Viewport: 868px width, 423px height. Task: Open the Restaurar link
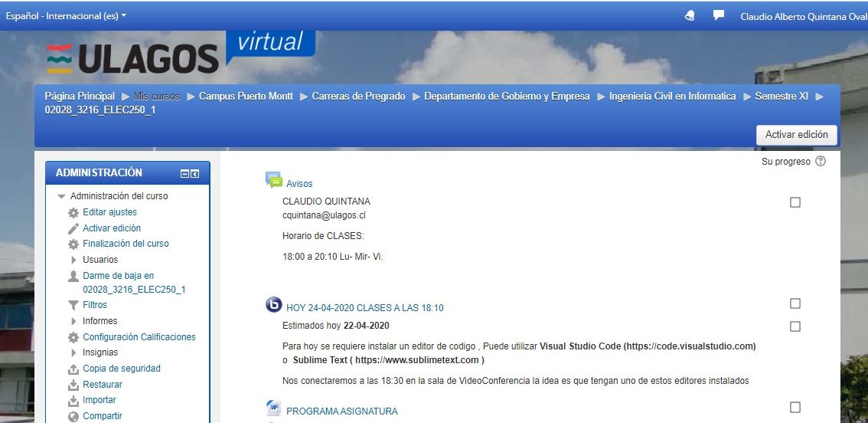(103, 384)
